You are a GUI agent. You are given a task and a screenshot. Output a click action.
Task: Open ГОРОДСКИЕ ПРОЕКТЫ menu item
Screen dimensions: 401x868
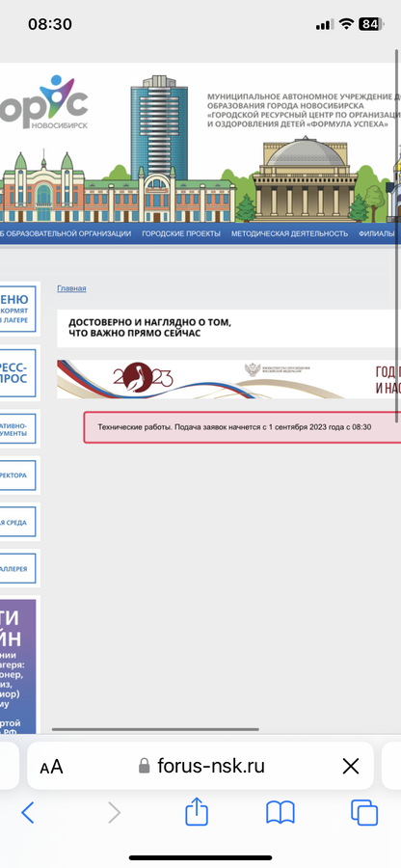[x=181, y=233]
